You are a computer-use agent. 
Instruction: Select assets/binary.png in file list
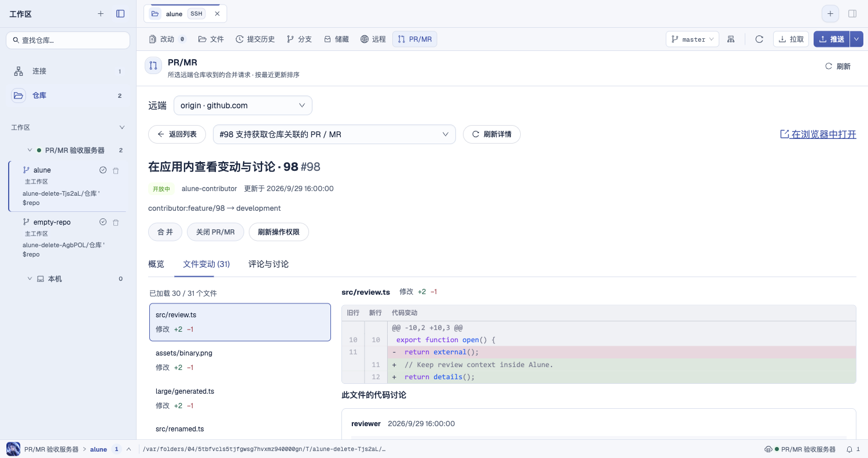(240, 360)
